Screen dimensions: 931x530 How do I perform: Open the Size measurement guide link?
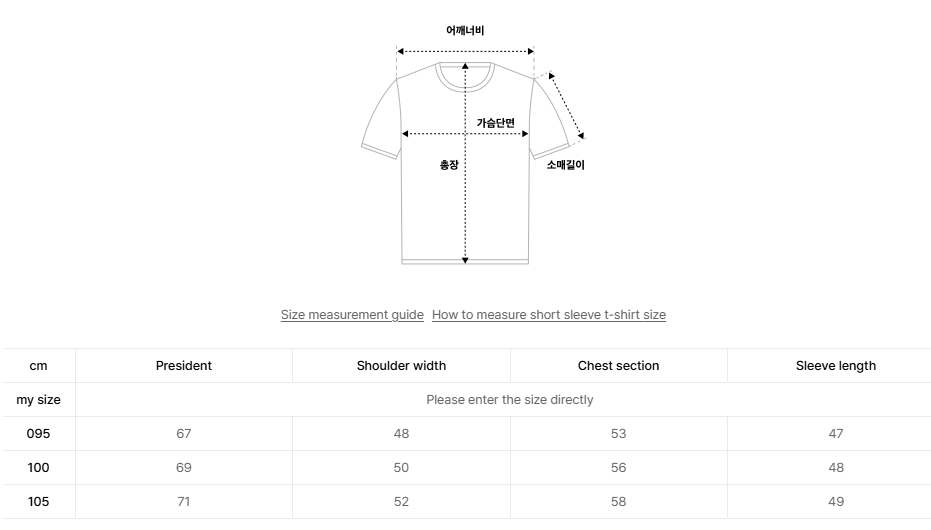click(352, 315)
